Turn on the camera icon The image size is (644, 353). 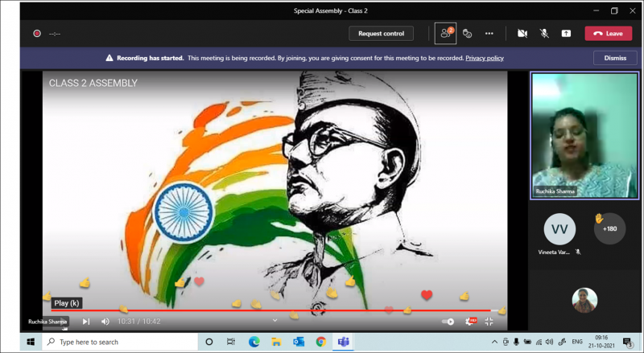(x=522, y=34)
